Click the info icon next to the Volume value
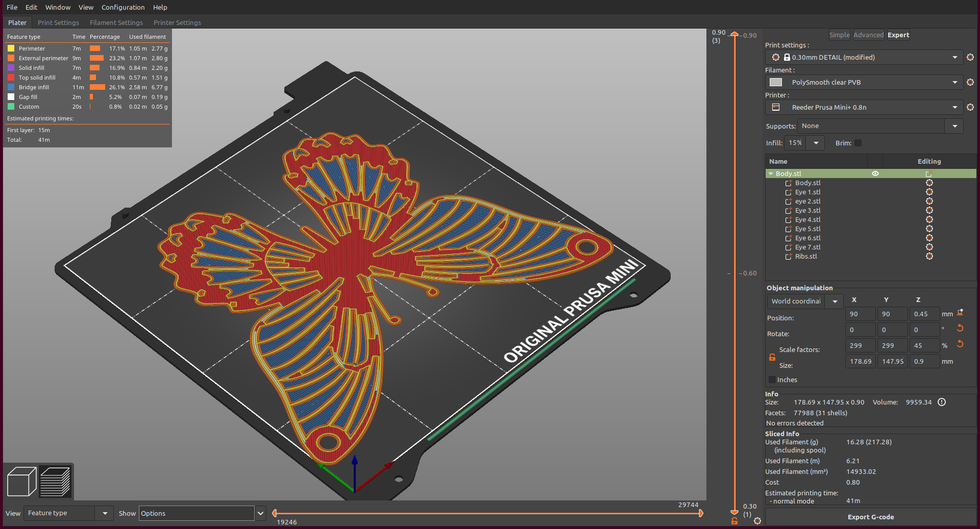Image resolution: width=980 pixels, height=529 pixels. 942,402
